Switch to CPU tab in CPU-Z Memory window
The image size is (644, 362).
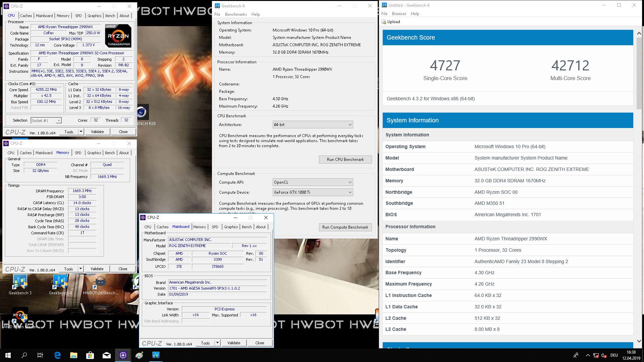(x=11, y=153)
